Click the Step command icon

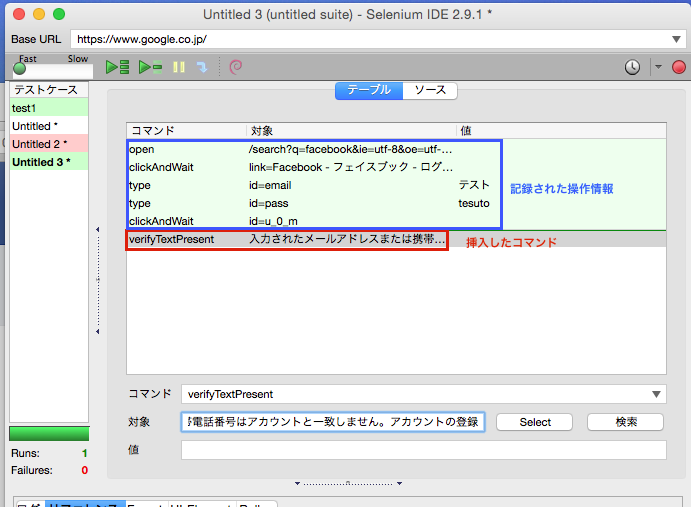tap(202, 68)
